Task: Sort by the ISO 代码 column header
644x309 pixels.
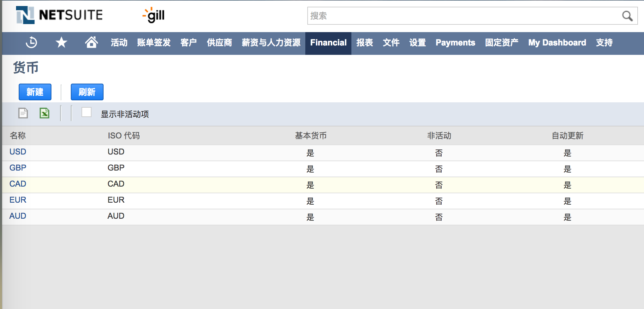Action: (x=124, y=136)
